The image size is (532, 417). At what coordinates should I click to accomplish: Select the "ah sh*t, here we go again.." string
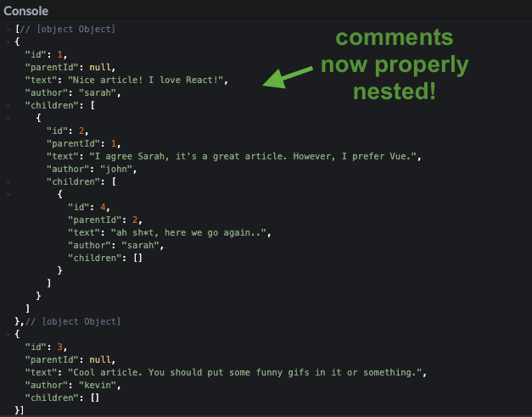click(x=188, y=232)
